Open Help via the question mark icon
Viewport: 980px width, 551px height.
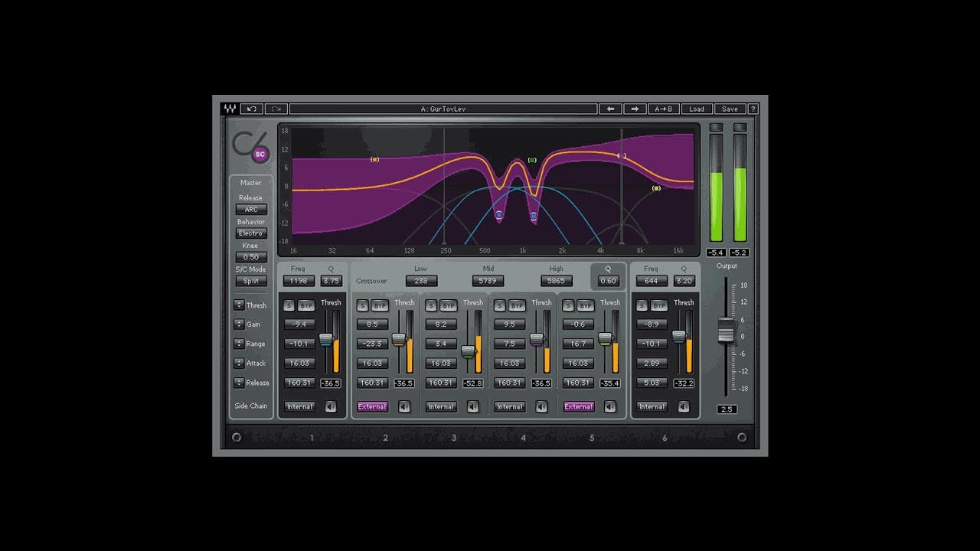point(753,109)
